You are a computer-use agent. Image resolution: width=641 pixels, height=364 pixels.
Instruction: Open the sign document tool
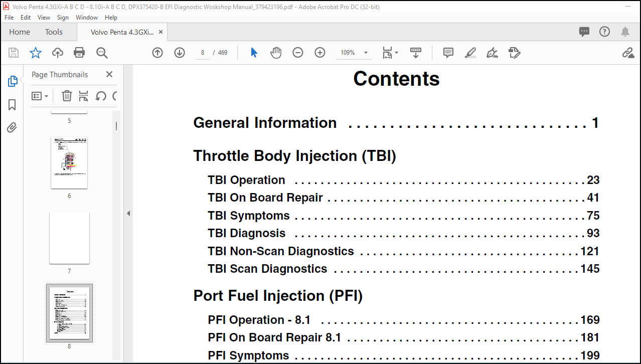492,53
